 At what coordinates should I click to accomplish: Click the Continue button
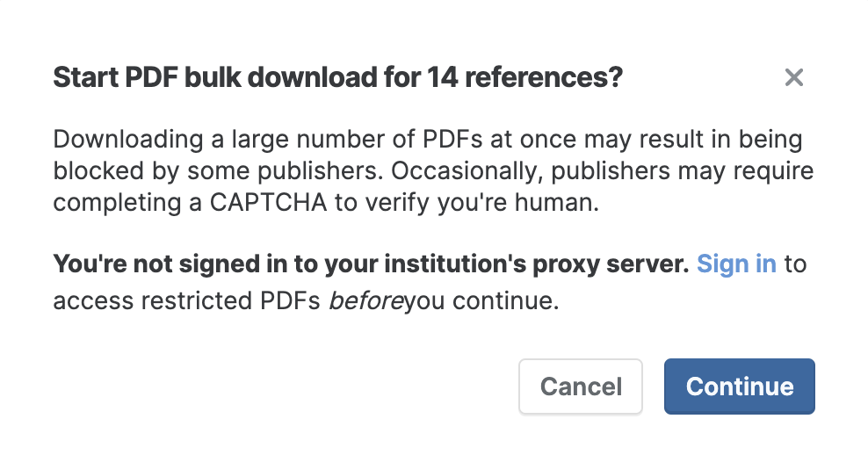coord(740,386)
